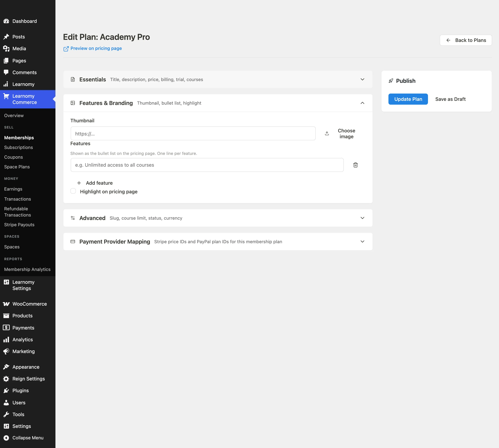The height and width of the screenshot is (448, 499).
Task: Click the Essentials document icon
Action: [x=73, y=80]
